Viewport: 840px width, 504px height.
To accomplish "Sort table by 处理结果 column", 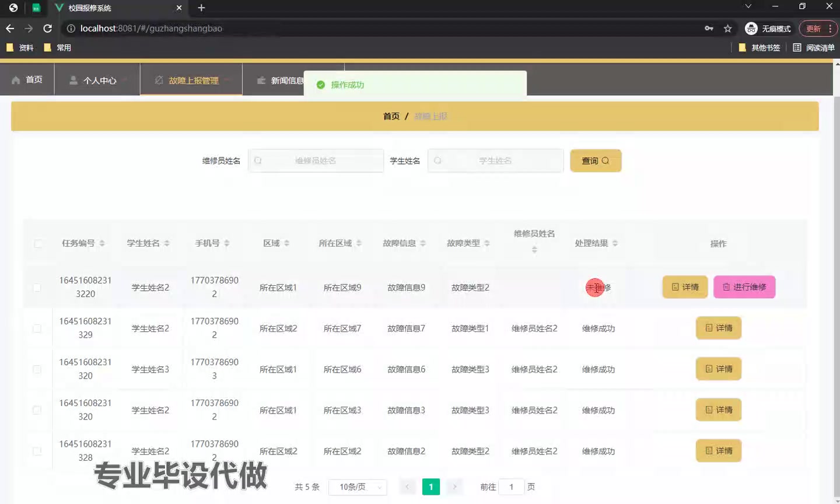I will point(615,243).
